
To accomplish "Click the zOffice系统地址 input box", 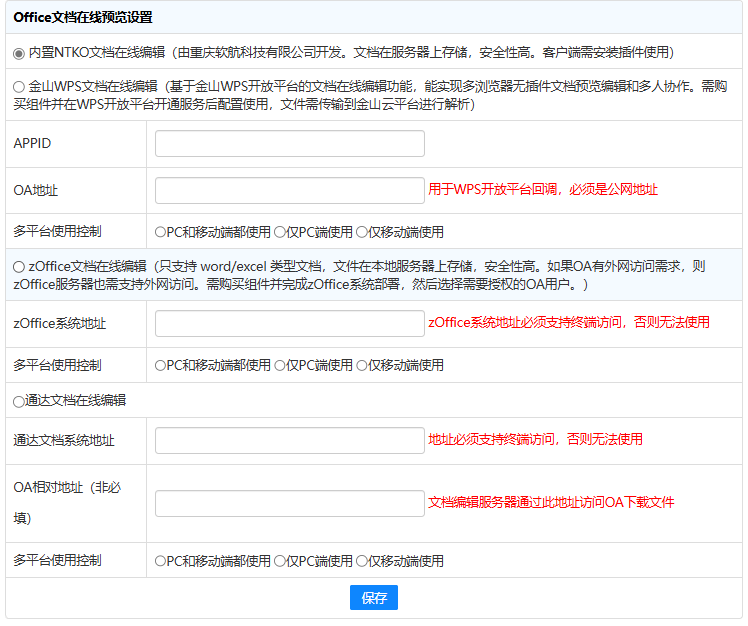I will click(290, 323).
